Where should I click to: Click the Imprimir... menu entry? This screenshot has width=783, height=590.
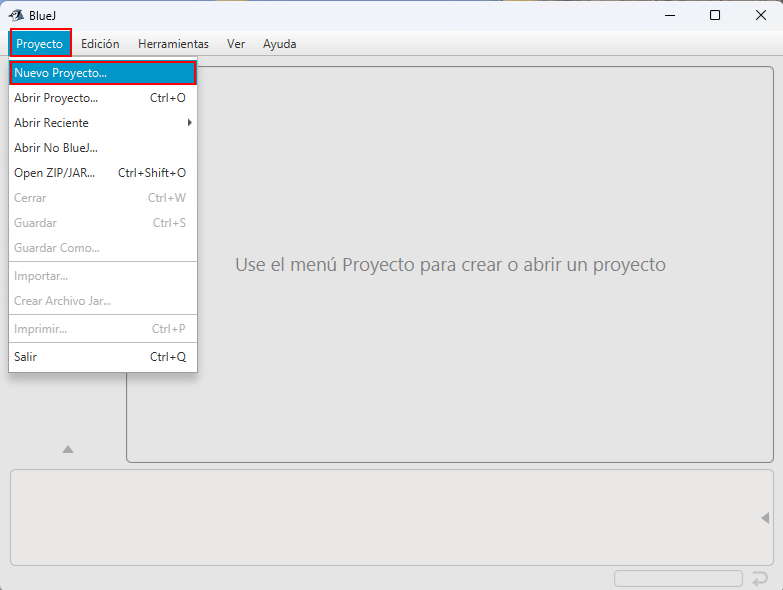(103, 329)
